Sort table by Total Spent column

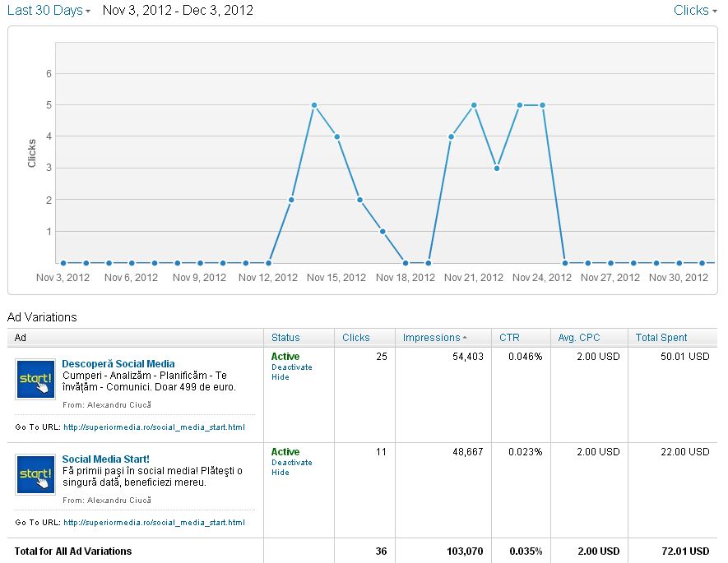point(661,338)
